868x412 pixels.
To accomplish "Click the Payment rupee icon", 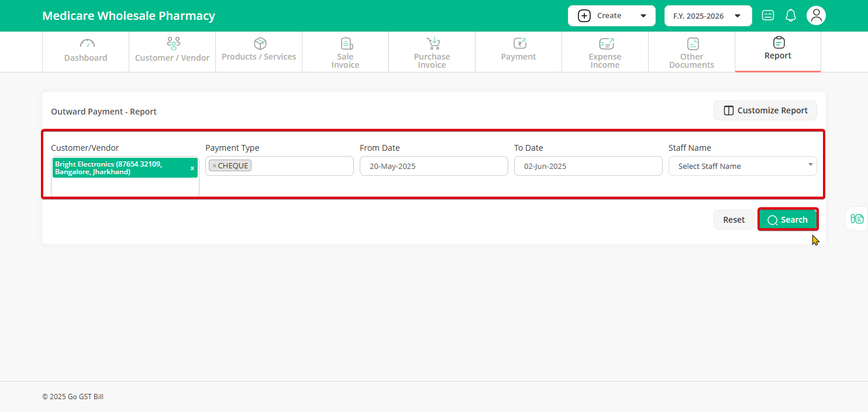I will 520,43.
